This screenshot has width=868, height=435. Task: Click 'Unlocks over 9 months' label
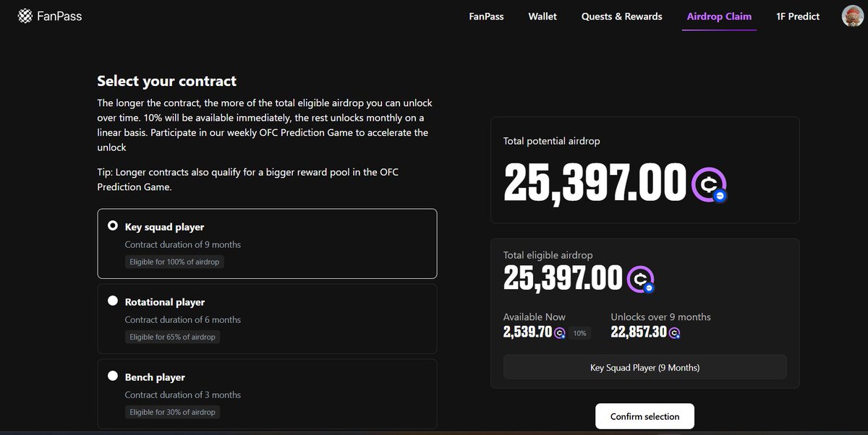(660, 316)
